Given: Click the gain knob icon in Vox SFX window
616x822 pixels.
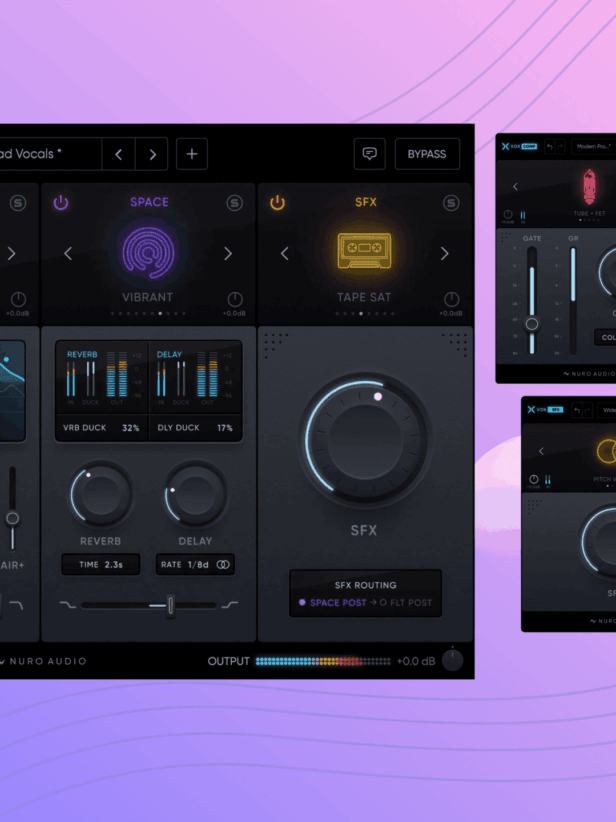Looking at the screenshot, I should 533,479.
